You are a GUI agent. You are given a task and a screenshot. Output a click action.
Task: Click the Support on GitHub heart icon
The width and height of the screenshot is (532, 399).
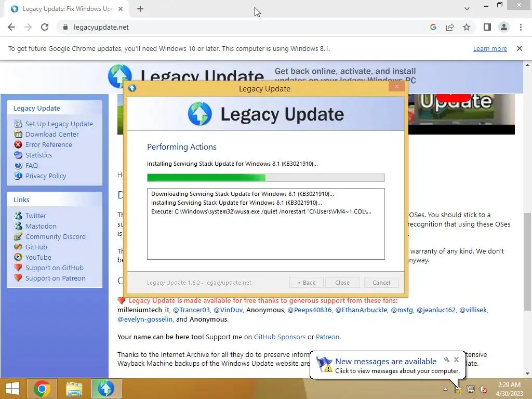(18, 268)
